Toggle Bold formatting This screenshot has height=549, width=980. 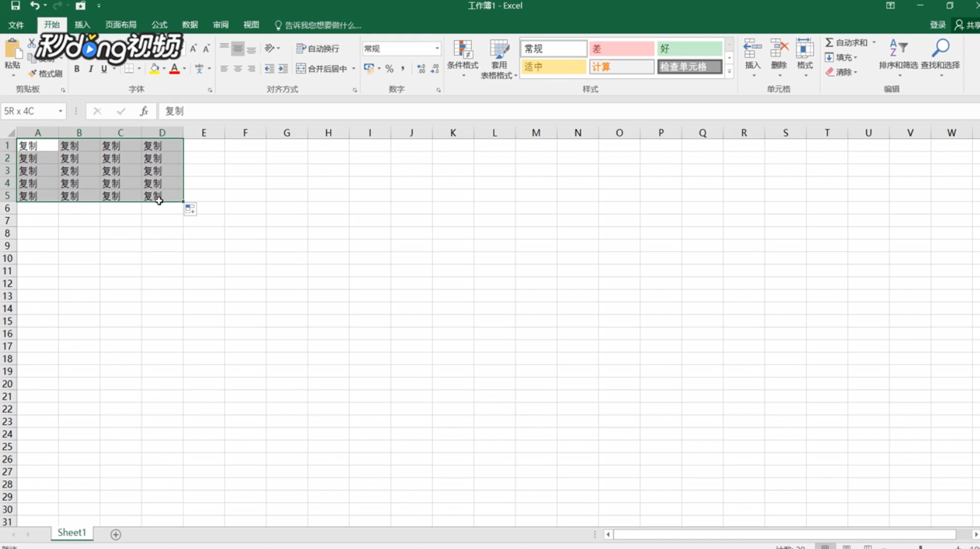tap(77, 69)
